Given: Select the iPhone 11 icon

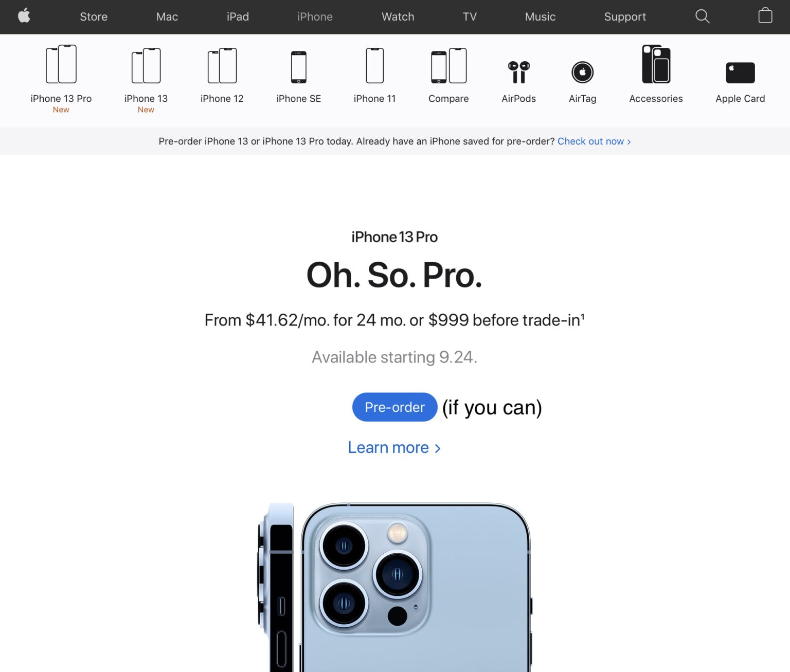Looking at the screenshot, I should tap(374, 66).
